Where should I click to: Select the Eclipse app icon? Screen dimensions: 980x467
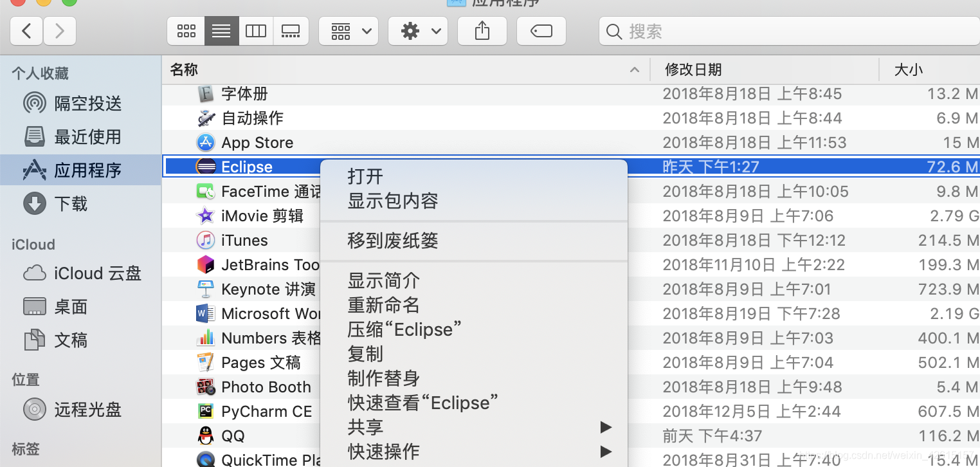pyautogui.click(x=205, y=167)
